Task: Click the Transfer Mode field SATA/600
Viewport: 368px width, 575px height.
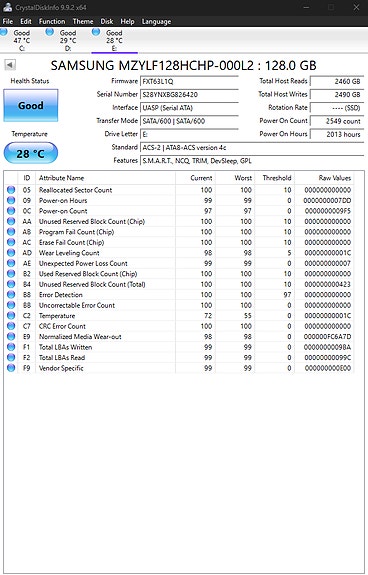Action: click(189, 121)
